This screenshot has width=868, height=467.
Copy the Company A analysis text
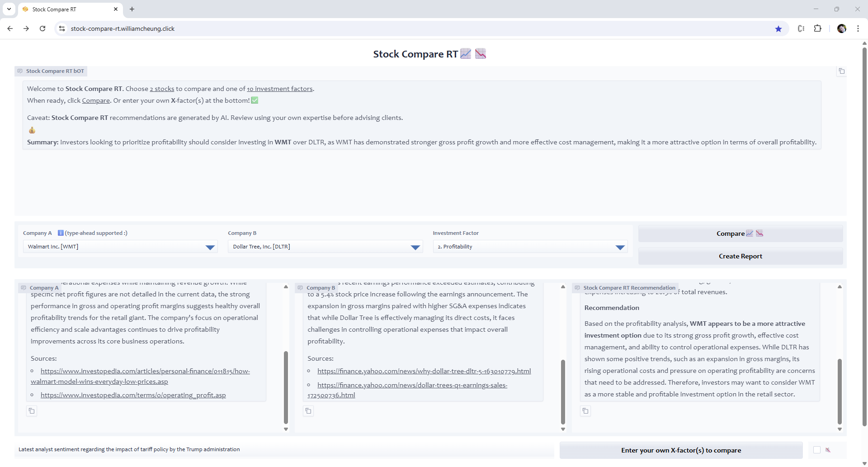click(32, 411)
